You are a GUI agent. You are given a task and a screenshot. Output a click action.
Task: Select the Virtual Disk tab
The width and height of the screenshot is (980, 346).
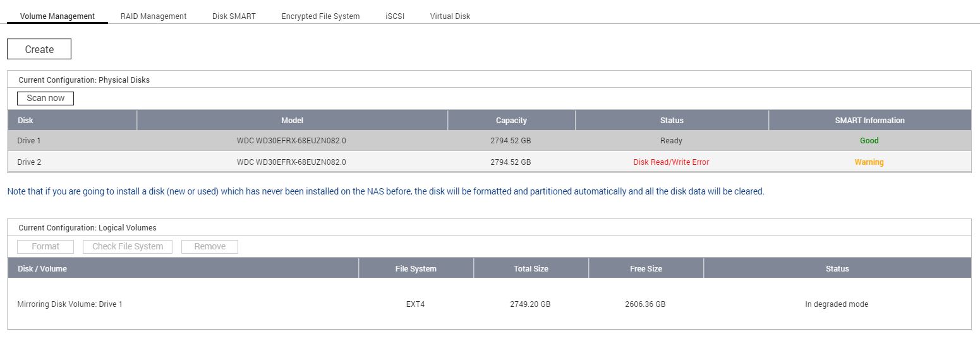coord(450,16)
